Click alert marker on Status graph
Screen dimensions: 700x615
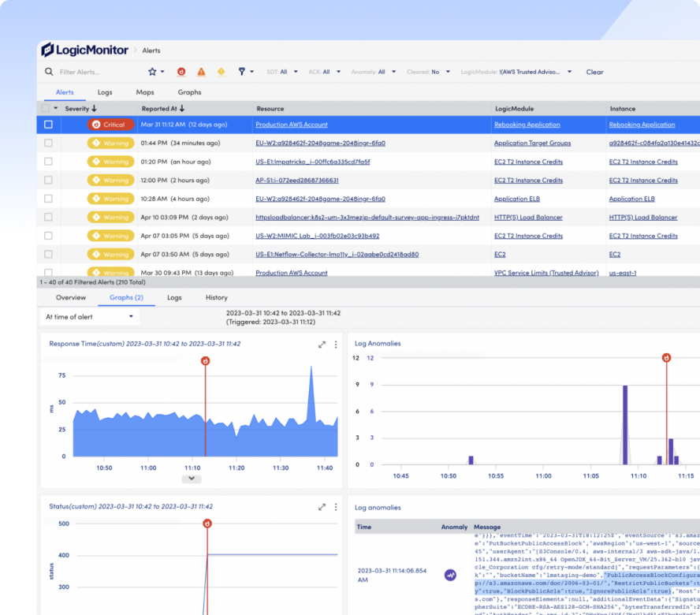click(207, 524)
